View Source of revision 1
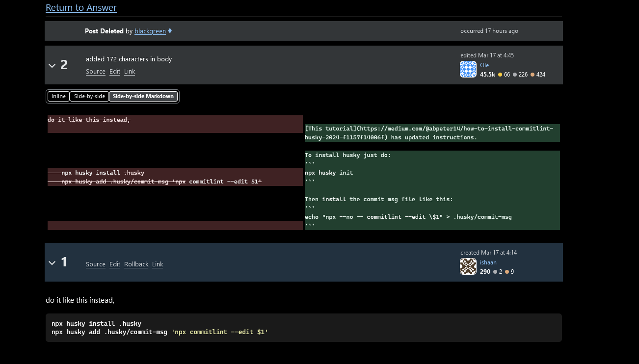639x364 pixels. coord(96,264)
